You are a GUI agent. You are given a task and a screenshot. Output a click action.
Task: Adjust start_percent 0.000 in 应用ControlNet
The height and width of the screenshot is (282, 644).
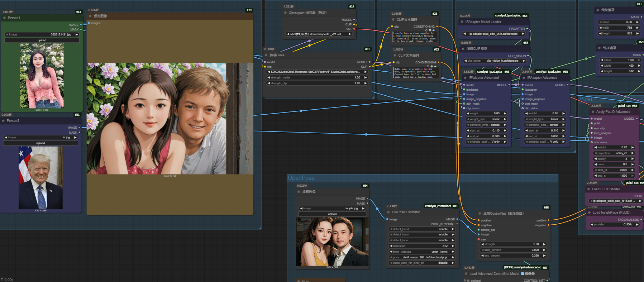pyautogui.click(x=513, y=250)
